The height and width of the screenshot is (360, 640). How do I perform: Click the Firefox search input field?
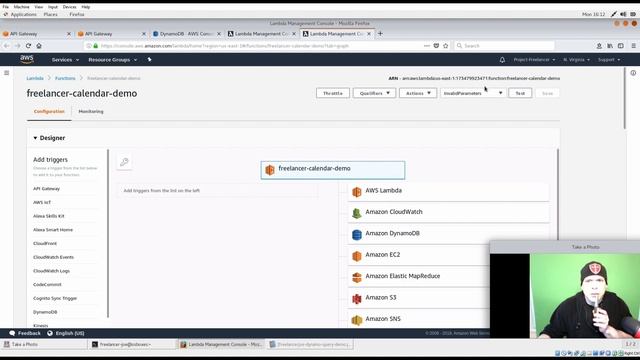(x=504, y=46)
